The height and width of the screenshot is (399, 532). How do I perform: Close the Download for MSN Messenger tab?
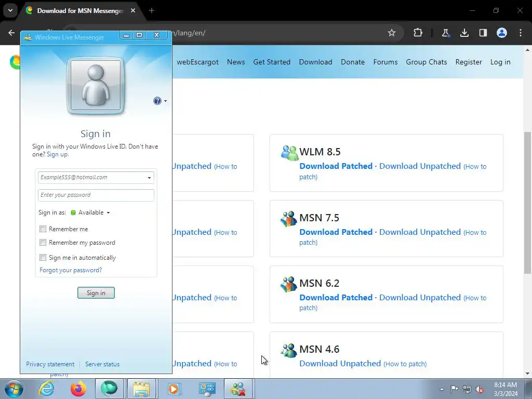click(x=133, y=10)
